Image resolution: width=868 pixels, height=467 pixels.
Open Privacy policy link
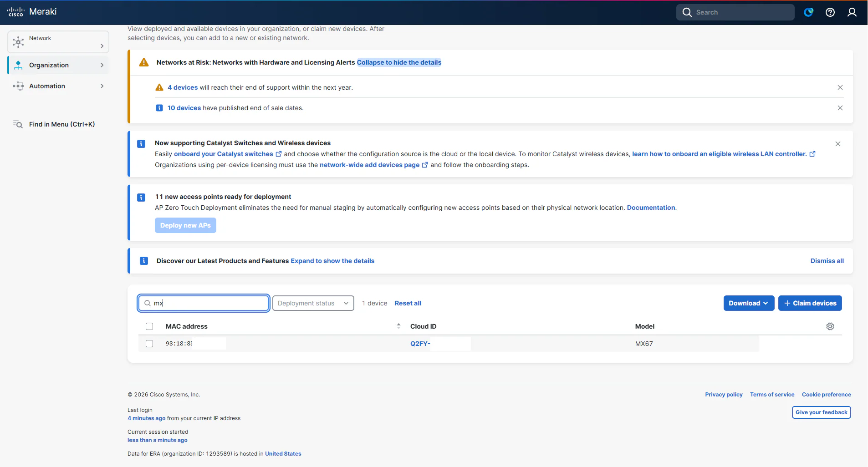(x=724, y=395)
